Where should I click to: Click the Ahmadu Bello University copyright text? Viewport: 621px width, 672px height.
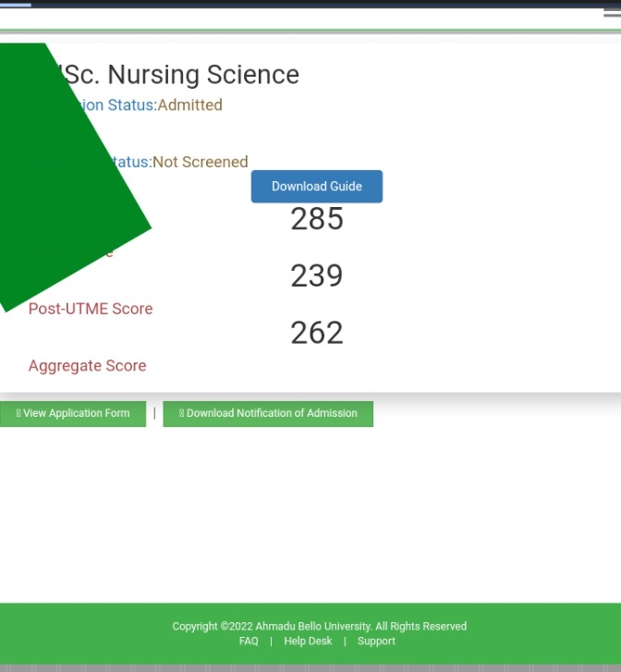tap(319, 626)
